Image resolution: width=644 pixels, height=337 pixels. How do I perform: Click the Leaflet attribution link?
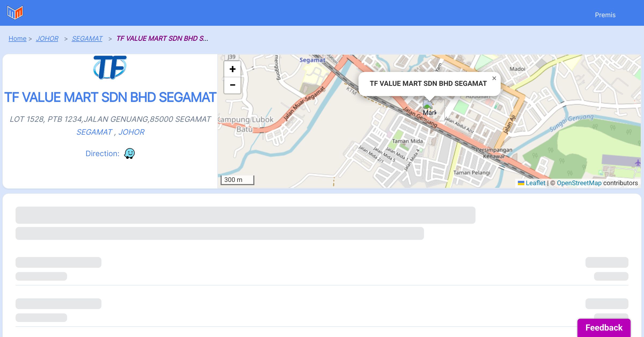tap(535, 183)
